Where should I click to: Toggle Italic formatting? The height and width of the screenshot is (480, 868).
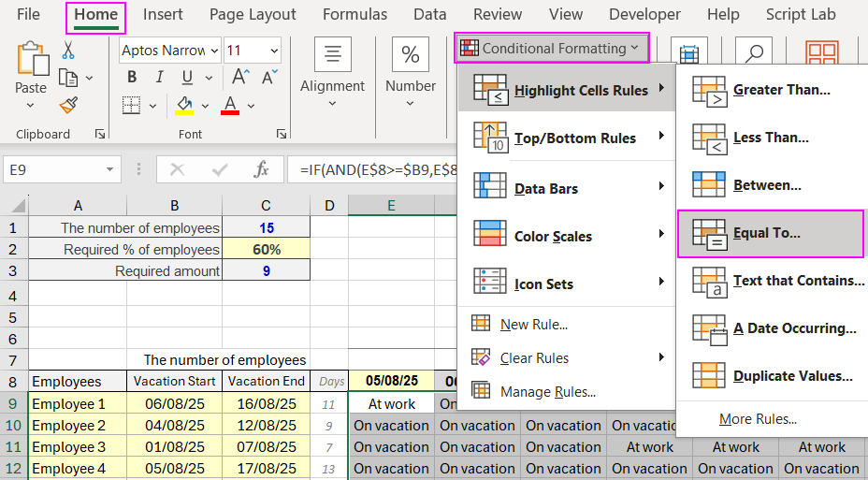[159, 77]
